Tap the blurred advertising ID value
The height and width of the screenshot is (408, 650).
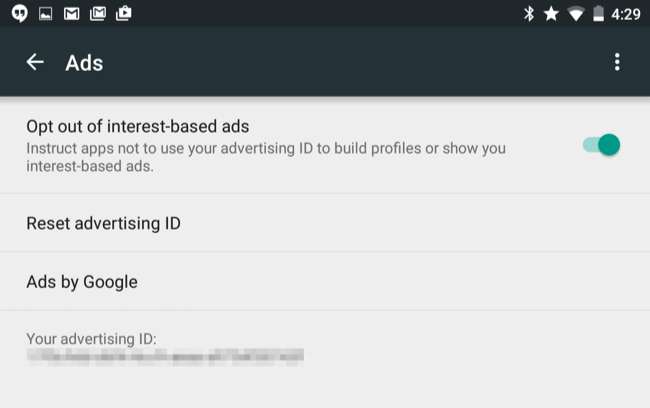165,355
